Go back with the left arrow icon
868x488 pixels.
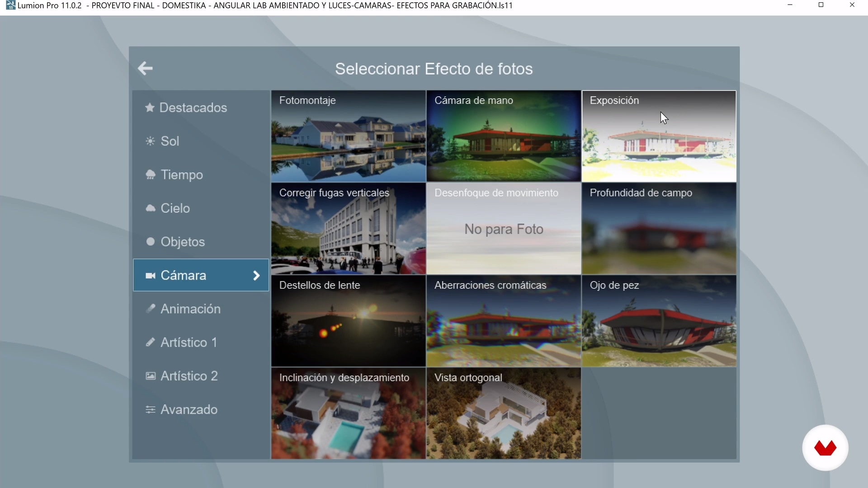point(145,68)
